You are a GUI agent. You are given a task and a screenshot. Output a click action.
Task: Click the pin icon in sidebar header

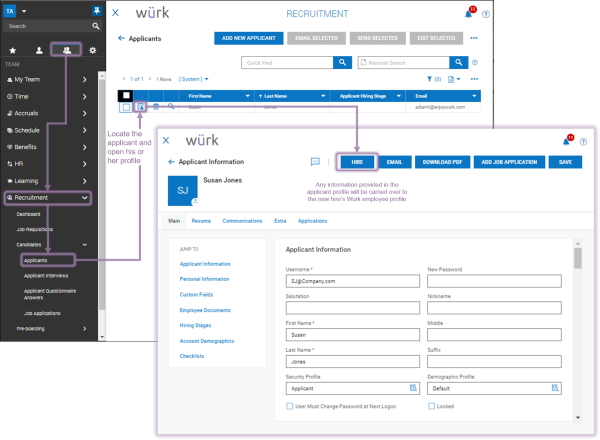(96, 11)
